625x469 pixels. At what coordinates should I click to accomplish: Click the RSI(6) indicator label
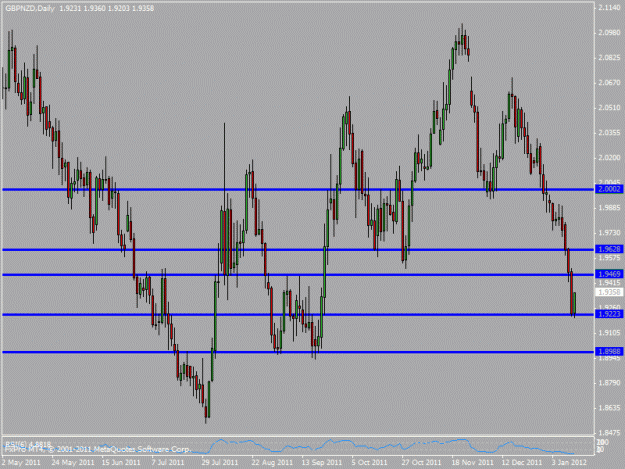tap(28, 443)
